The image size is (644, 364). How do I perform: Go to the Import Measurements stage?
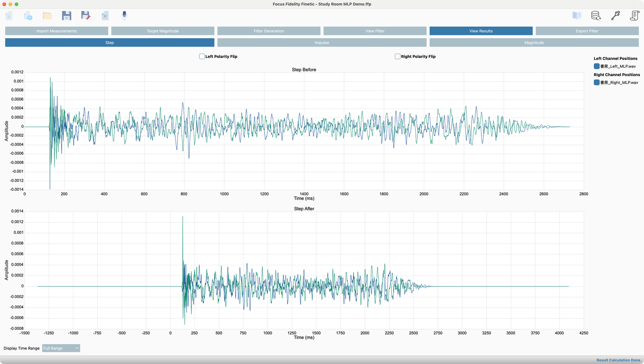click(x=57, y=31)
